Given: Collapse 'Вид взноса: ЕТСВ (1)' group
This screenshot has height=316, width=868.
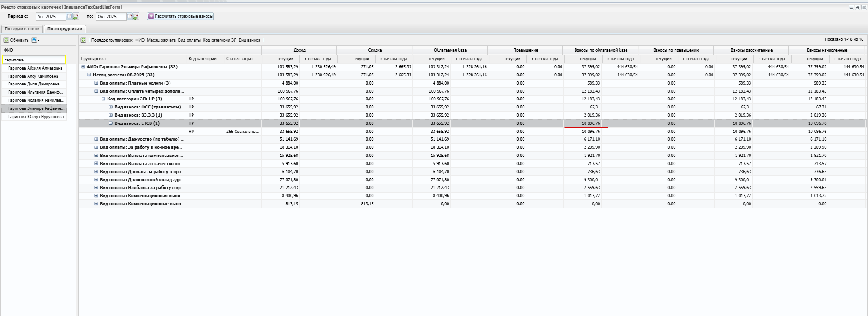Looking at the screenshot, I should (111, 123).
